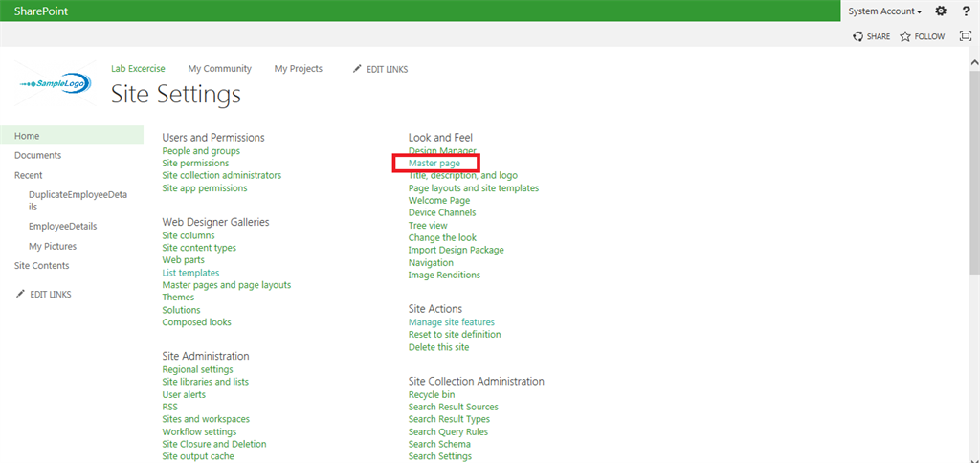Open People and groups

point(201,150)
